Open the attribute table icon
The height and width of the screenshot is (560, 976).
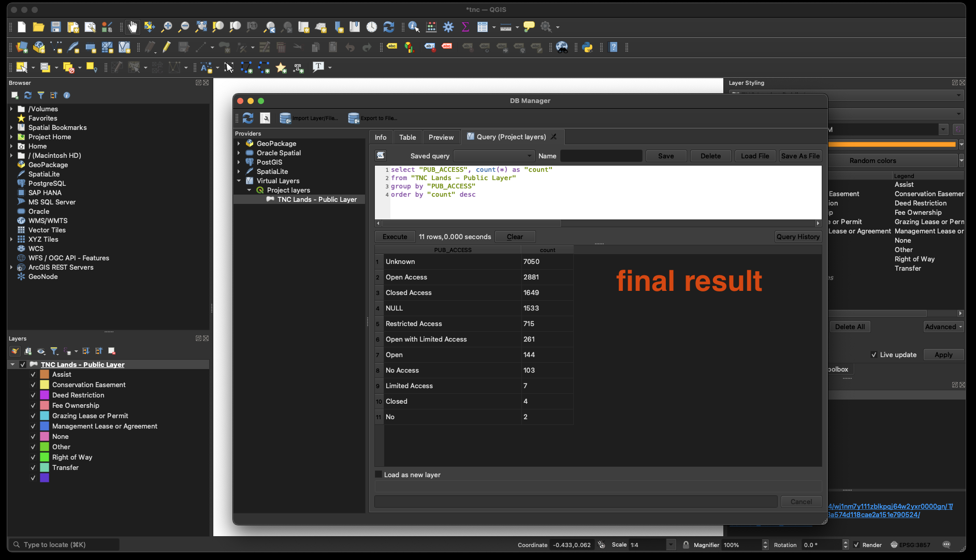pyautogui.click(x=483, y=27)
